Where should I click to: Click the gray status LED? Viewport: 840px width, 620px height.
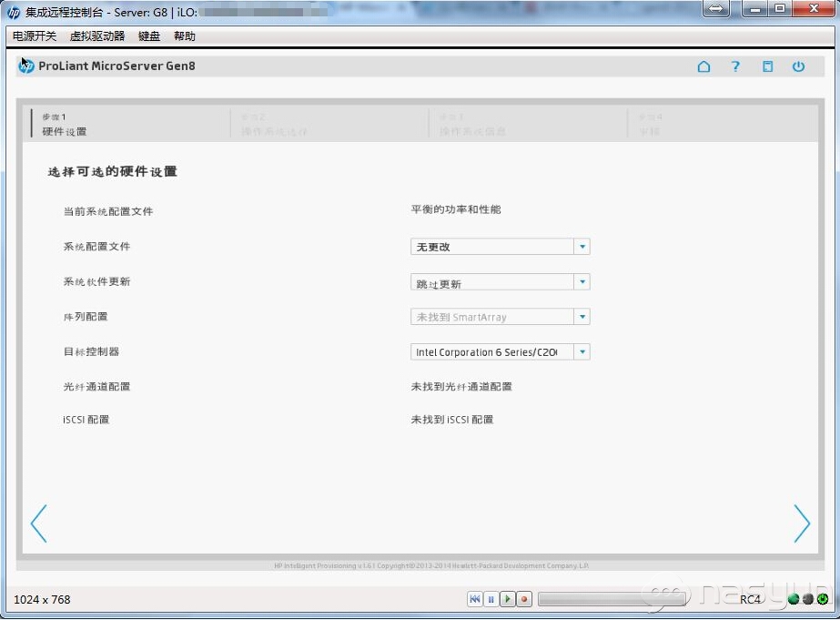[x=808, y=599]
